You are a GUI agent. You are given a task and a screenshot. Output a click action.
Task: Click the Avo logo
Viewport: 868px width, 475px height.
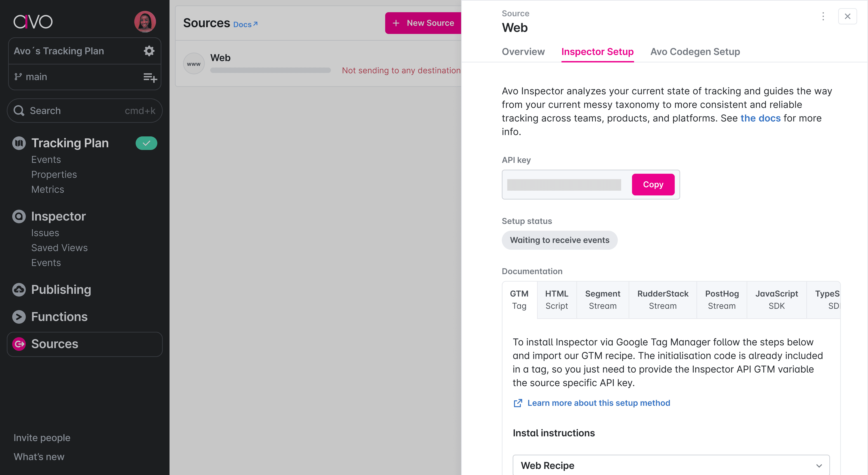(33, 21)
